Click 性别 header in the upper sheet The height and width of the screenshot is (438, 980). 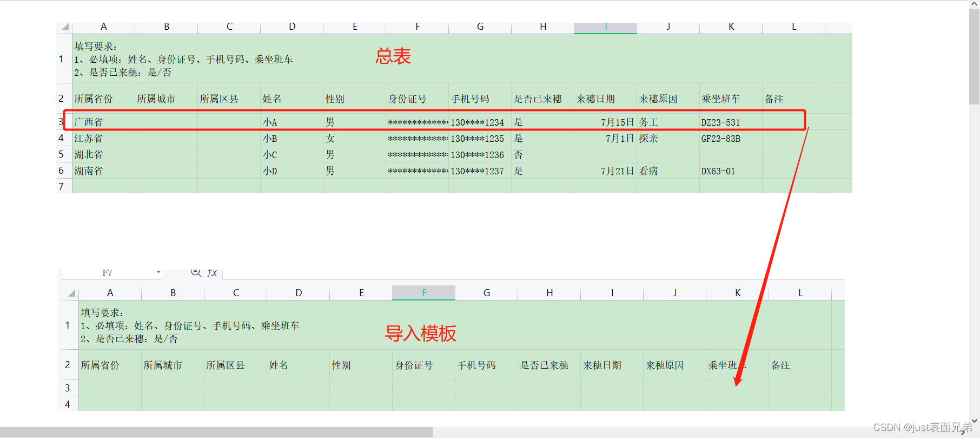click(354, 99)
